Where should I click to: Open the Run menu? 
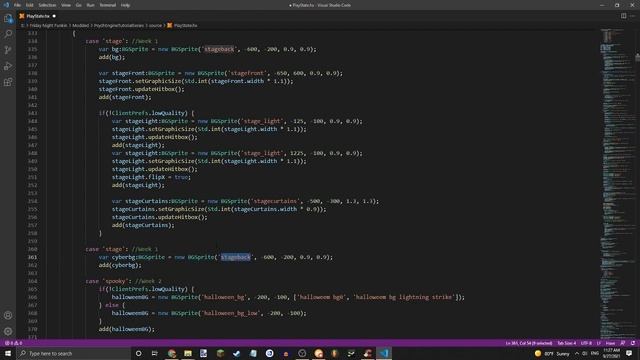point(90,5)
